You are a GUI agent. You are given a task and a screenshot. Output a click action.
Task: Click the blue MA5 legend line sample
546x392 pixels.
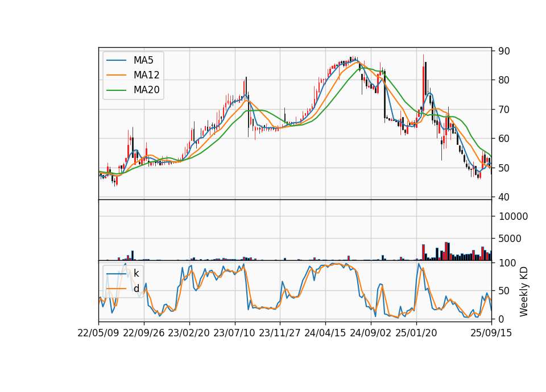[x=116, y=60]
